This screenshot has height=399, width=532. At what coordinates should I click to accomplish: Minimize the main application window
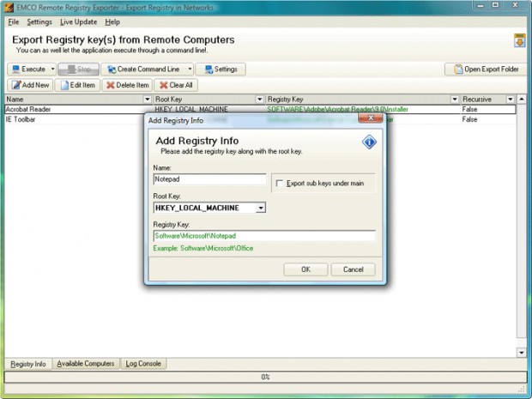point(480,5)
